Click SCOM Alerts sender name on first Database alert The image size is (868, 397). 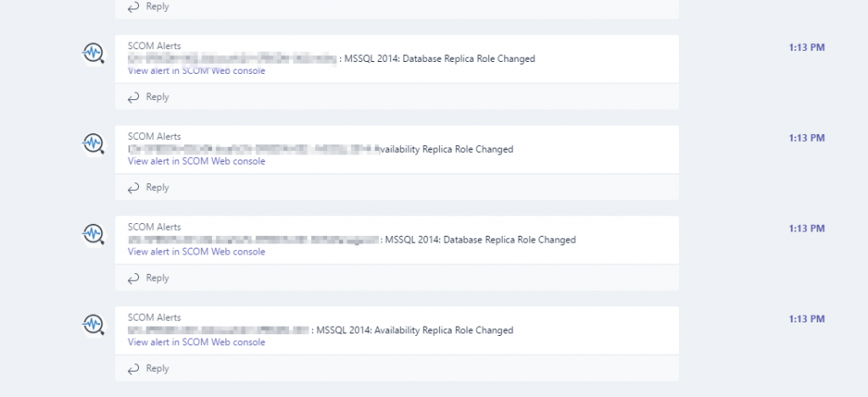tap(154, 46)
